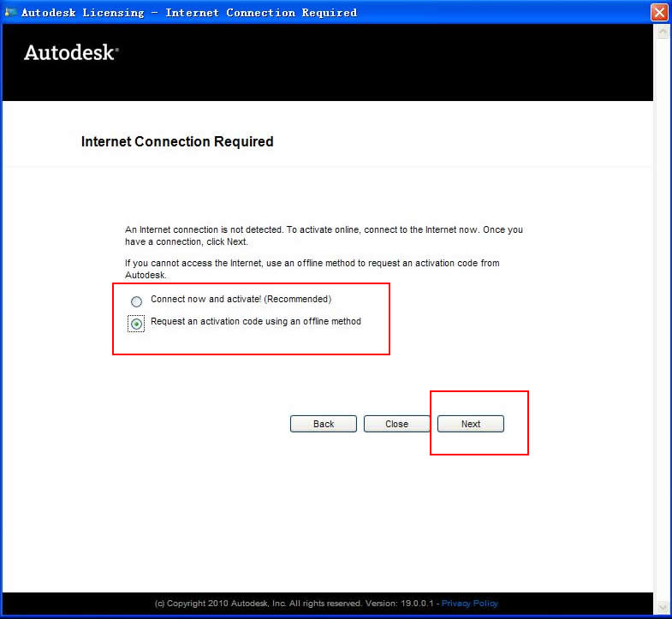Screen dimensions: 672x619
Task: Click the "Connect now and activate! (Recommended)" label
Action: [241, 300]
